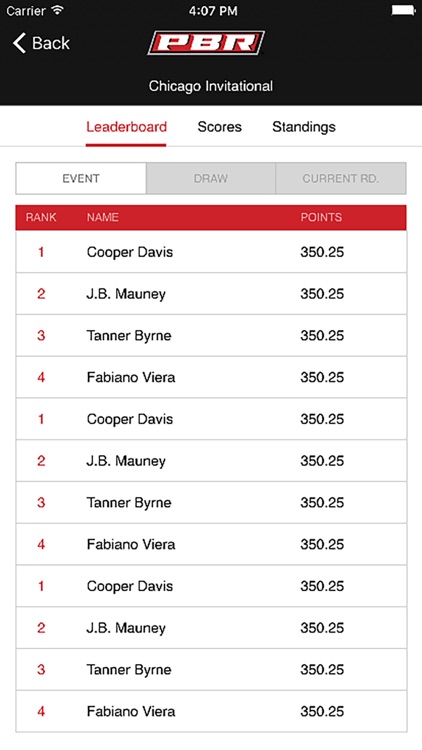This screenshot has height=750, width=422.
Task: Tap the Wi-Fi status icon
Action: coord(58,11)
